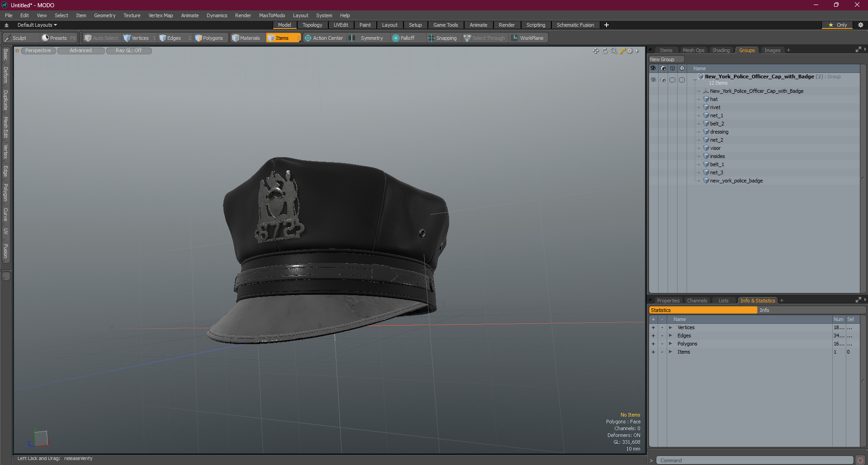Add a new layout with plus button
868x465 pixels.
tap(607, 25)
